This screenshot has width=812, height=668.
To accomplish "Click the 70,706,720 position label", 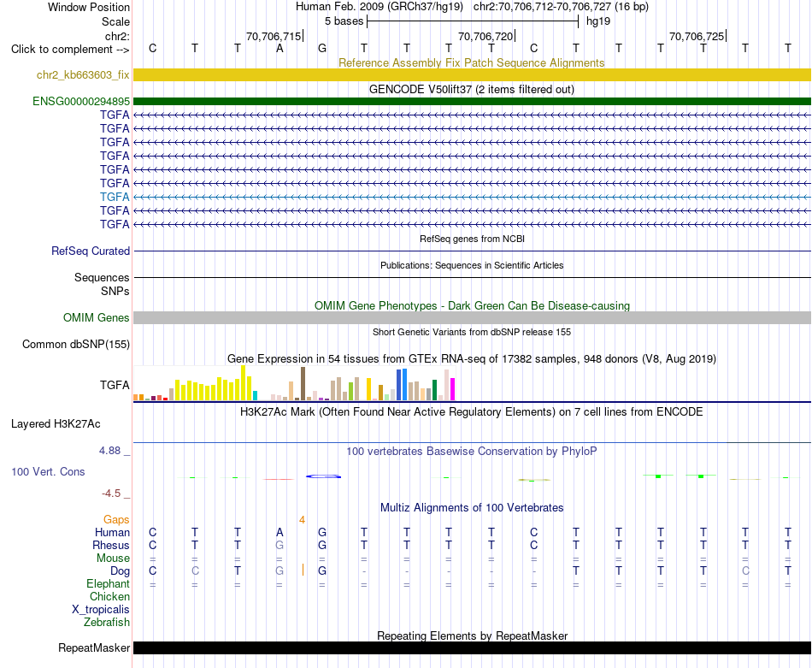I will (x=485, y=36).
